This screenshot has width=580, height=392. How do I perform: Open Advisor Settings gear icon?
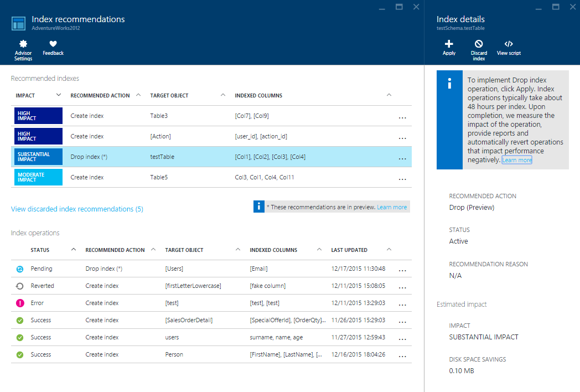coord(23,44)
